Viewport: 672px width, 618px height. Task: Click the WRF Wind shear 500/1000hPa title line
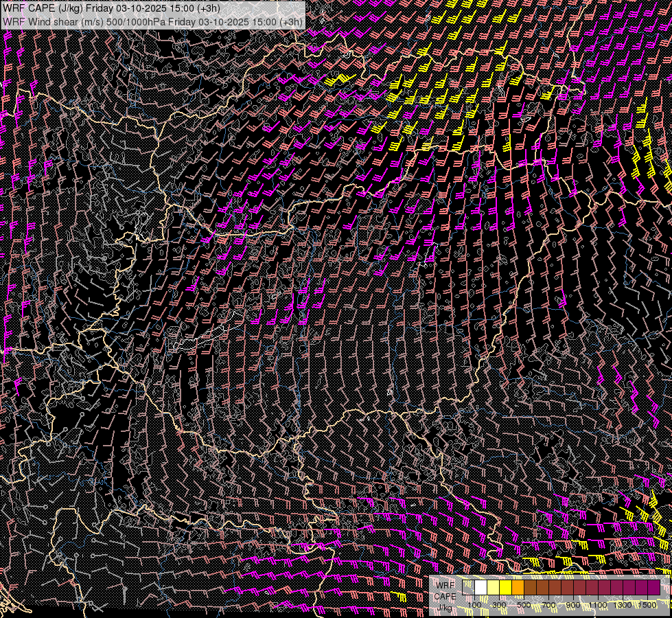click(152, 21)
